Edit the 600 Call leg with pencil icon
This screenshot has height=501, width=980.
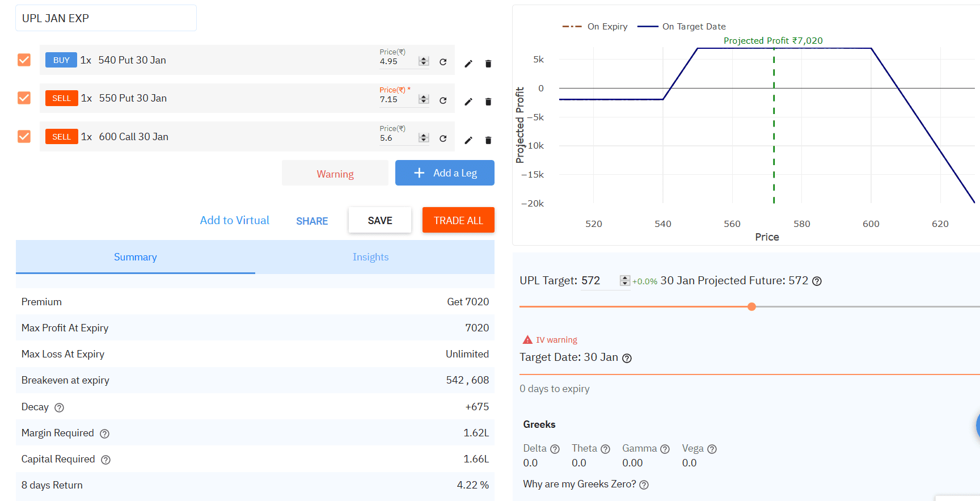click(468, 140)
